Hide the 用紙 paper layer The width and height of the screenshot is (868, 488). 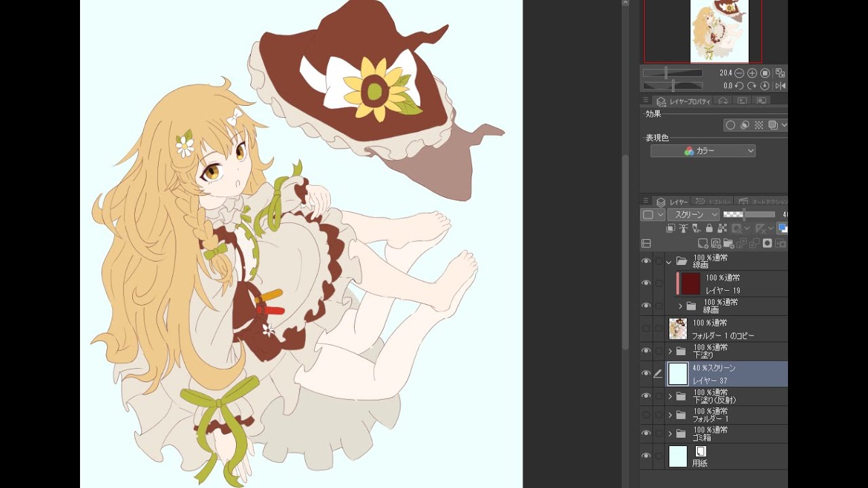pyautogui.click(x=646, y=455)
